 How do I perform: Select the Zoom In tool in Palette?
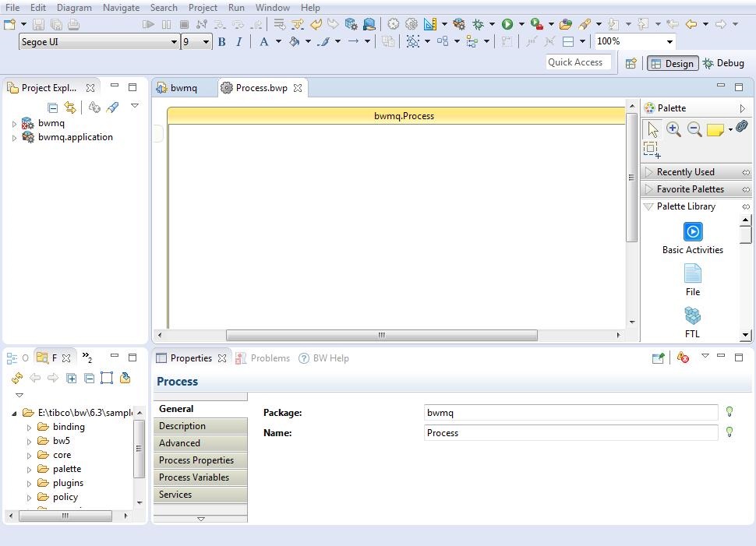[x=673, y=129]
